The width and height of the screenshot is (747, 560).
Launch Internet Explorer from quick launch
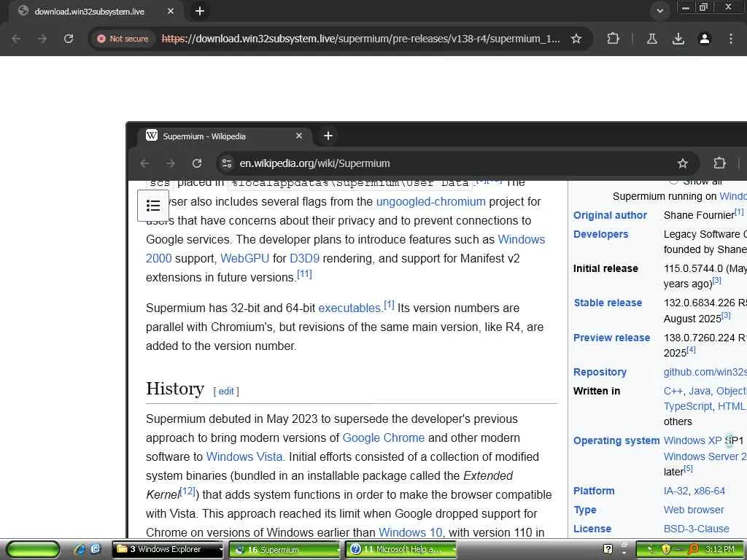coord(80,549)
